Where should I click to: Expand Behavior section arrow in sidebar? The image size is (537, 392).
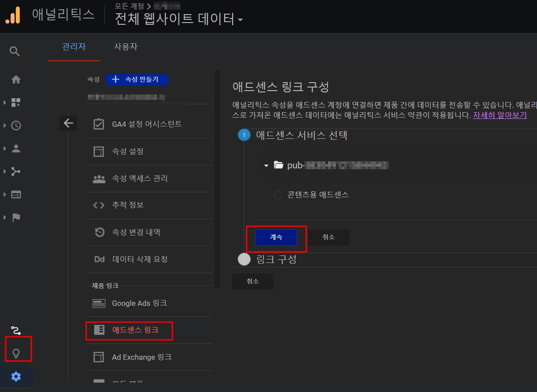click(x=5, y=194)
